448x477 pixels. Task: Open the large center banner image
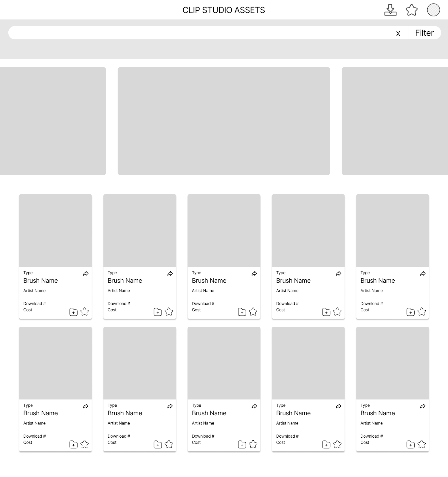click(x=224, y=121)
